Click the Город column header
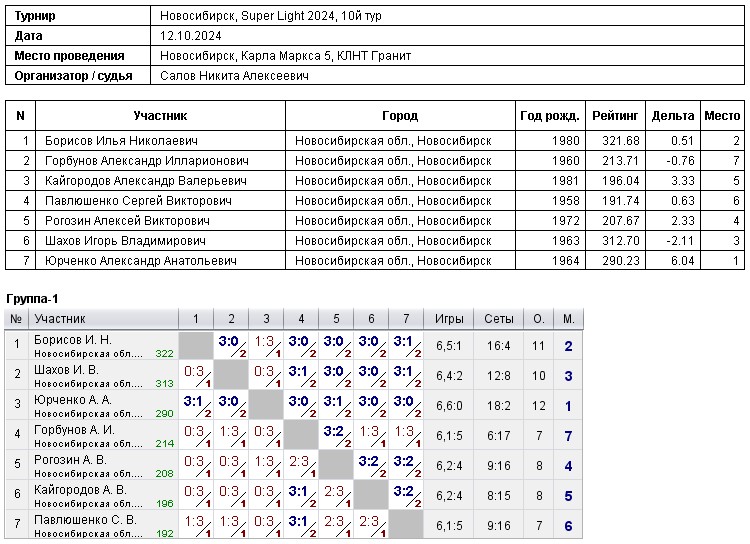 [x=400, y=116]
